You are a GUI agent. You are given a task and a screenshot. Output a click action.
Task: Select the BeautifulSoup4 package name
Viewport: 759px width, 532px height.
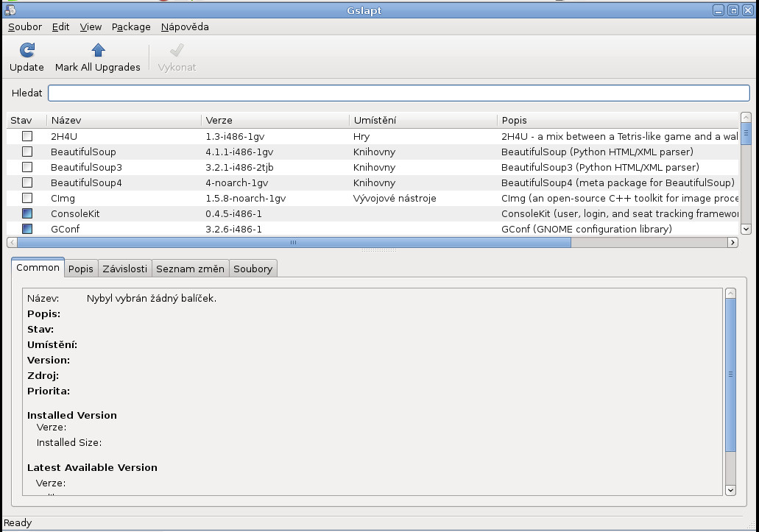pos(86,182)
